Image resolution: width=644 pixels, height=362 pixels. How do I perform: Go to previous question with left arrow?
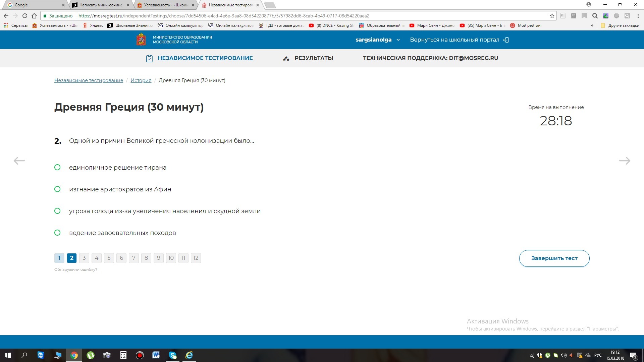tap(19, 161)
